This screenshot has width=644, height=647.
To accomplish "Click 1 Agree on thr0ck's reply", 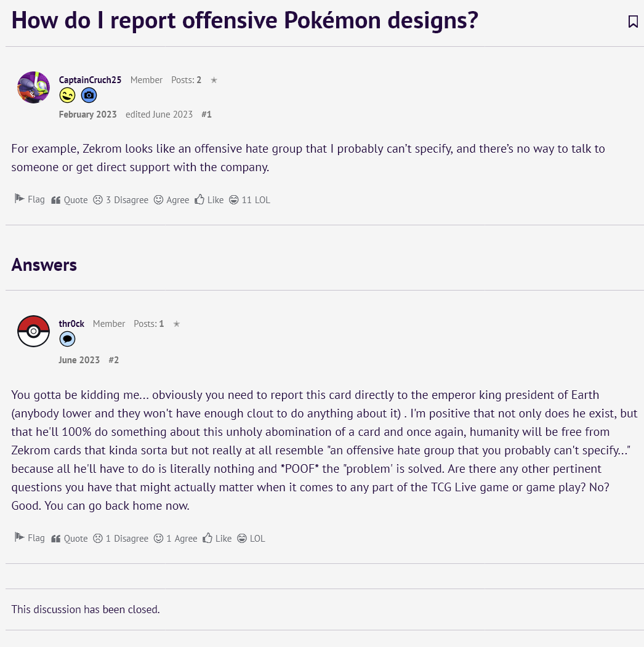I will (x=175, y=539).
